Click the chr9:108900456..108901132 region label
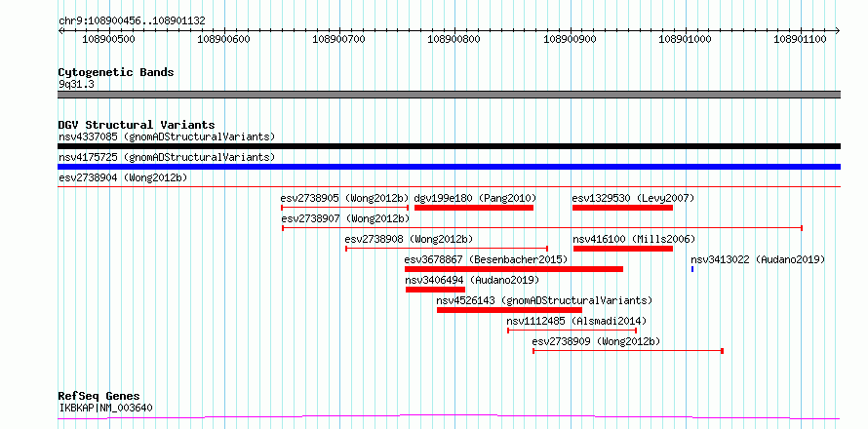This screenshot has height=429, width=868. tap(133, 21)
